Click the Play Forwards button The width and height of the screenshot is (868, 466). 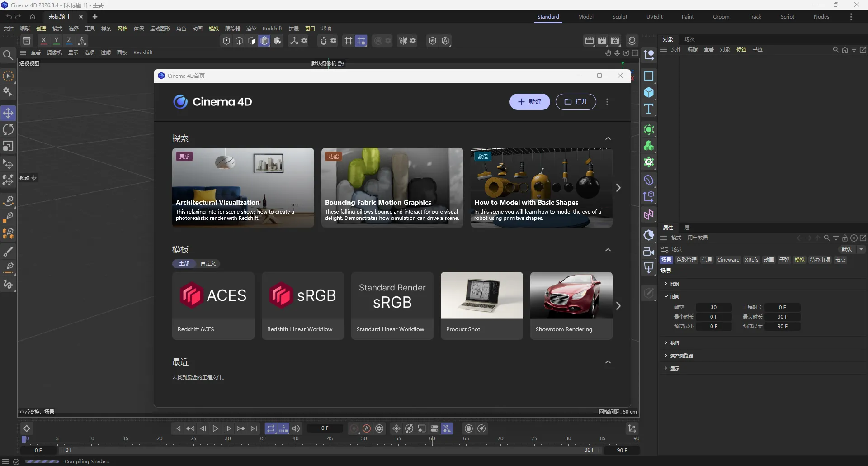(x=216, y=428)
